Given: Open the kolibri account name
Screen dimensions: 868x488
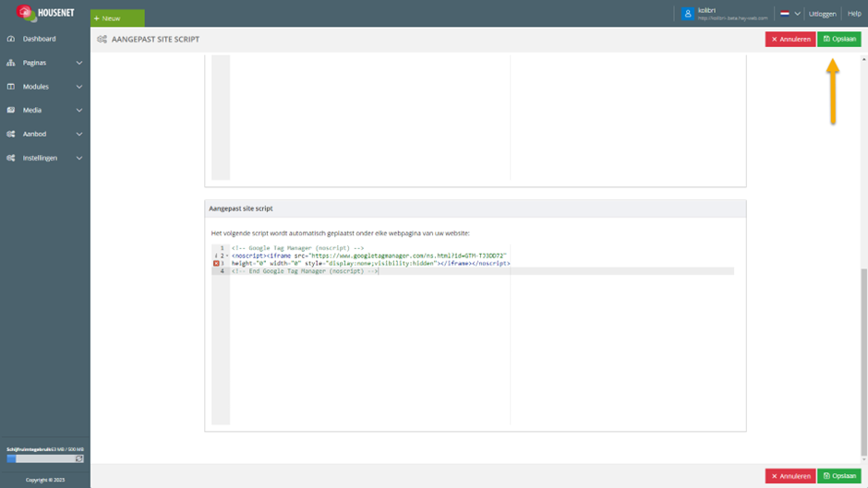Looking at the screenshot, I should pyautogui.click(x=706, y=10).
